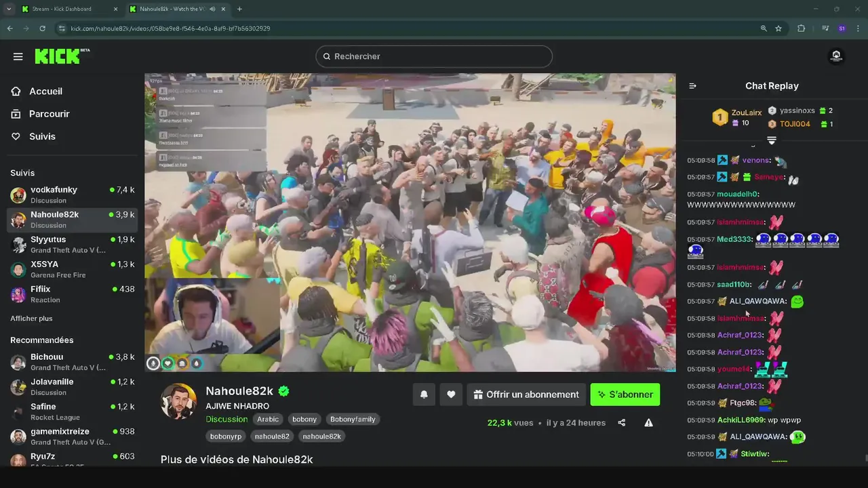Image resolution: width=868 pixels, height=488 pixels.
Task: Open the Discussion category link
Action: click(x=226, y=419)
